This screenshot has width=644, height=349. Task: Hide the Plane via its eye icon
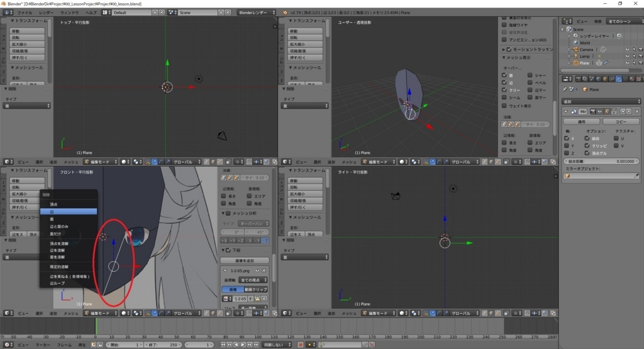point(627,64)
